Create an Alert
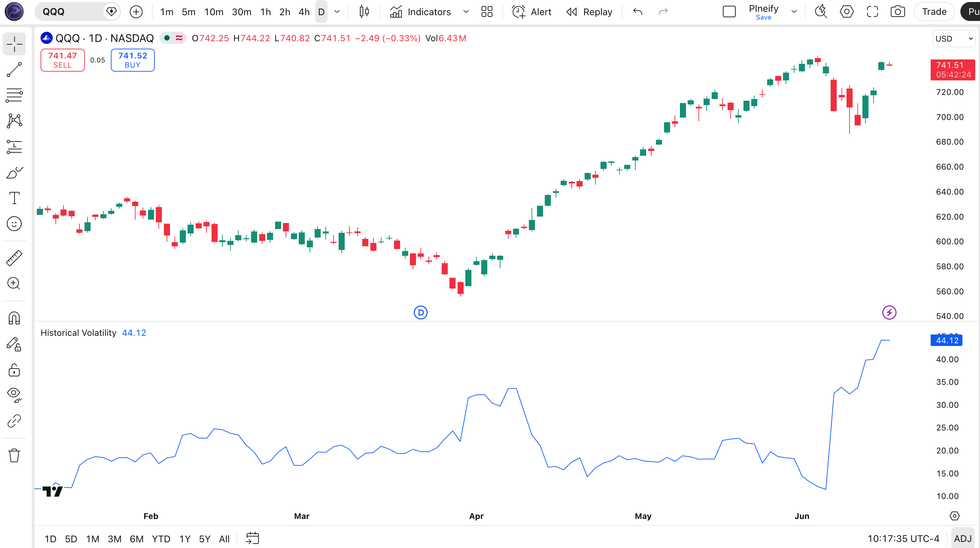This screenshot has width=980, height=548. [x=532, y=12]
